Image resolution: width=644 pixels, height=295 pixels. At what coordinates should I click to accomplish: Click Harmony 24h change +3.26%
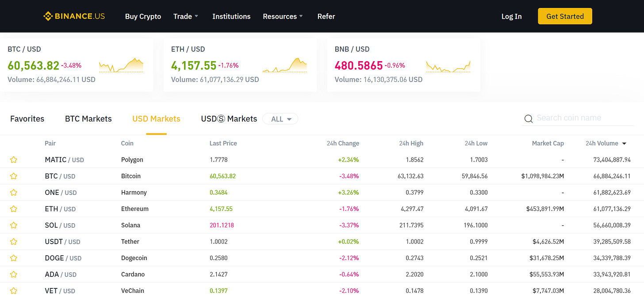point(349,192)
